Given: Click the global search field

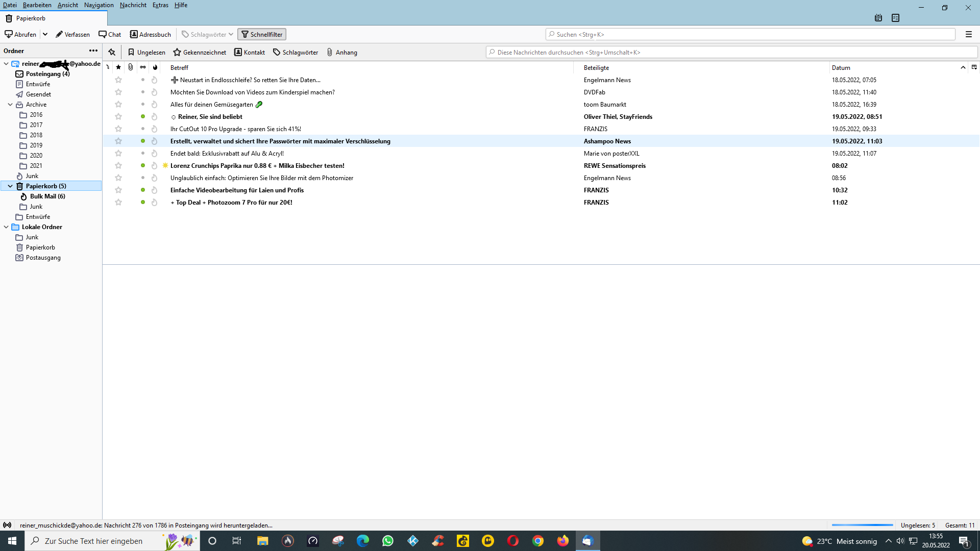Looking at the screenshot, I should [750, 34].
